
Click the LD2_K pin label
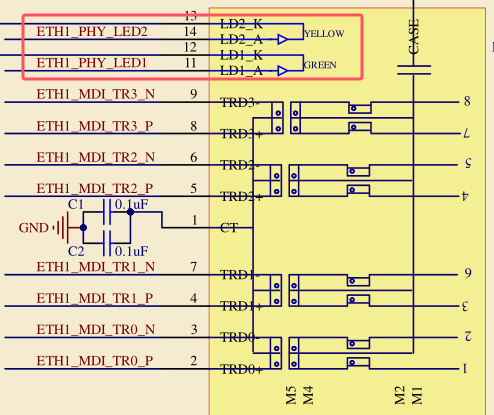click(241, 24)
